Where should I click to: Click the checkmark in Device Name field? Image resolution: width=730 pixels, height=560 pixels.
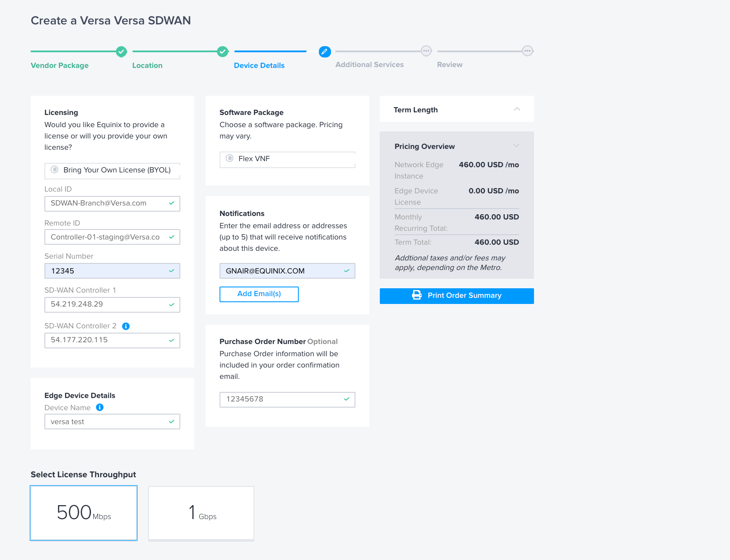172,422
